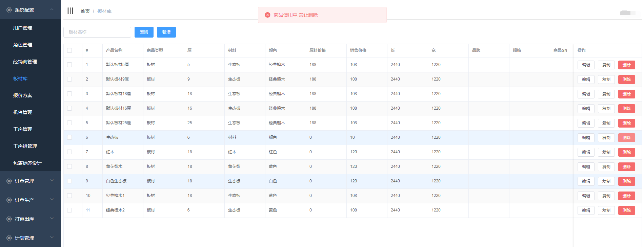The height and width of the screenshot is (247, 644).
Task: Go to 报价方案 menu item
Action: coord(23,95)
